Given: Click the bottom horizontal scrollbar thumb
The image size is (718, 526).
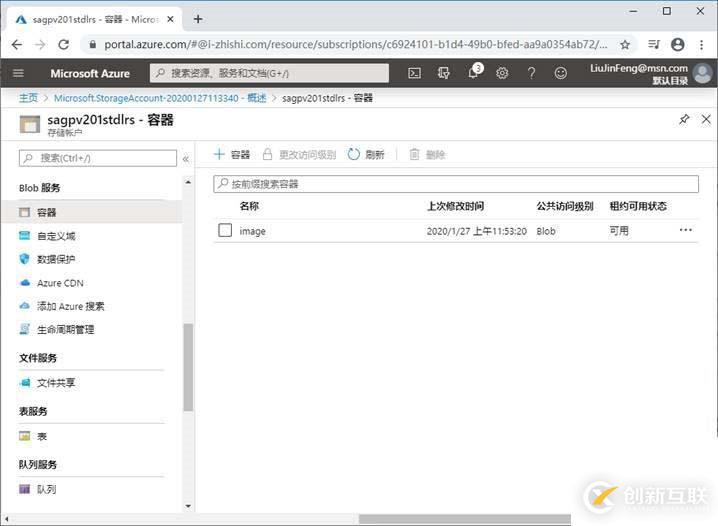Looking at the screenshot, I should (465, 519).
